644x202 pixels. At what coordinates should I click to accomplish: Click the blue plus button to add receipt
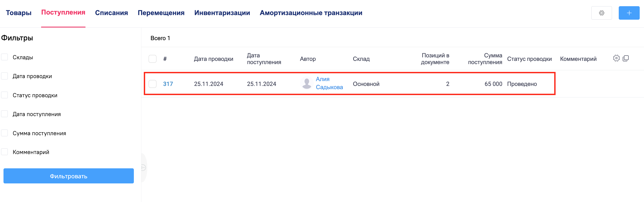tap(629, 13)
